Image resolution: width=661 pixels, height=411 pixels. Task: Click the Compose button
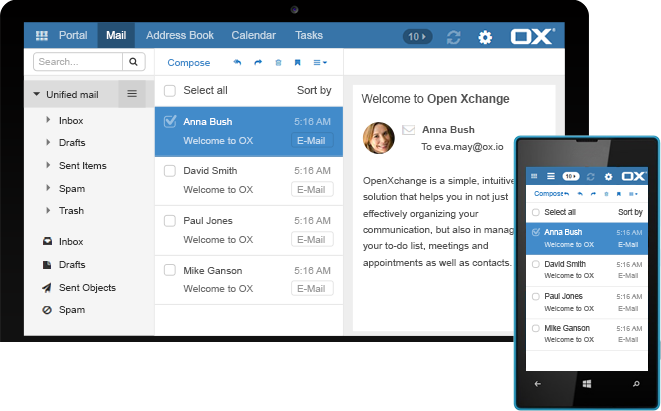(189, 62)
